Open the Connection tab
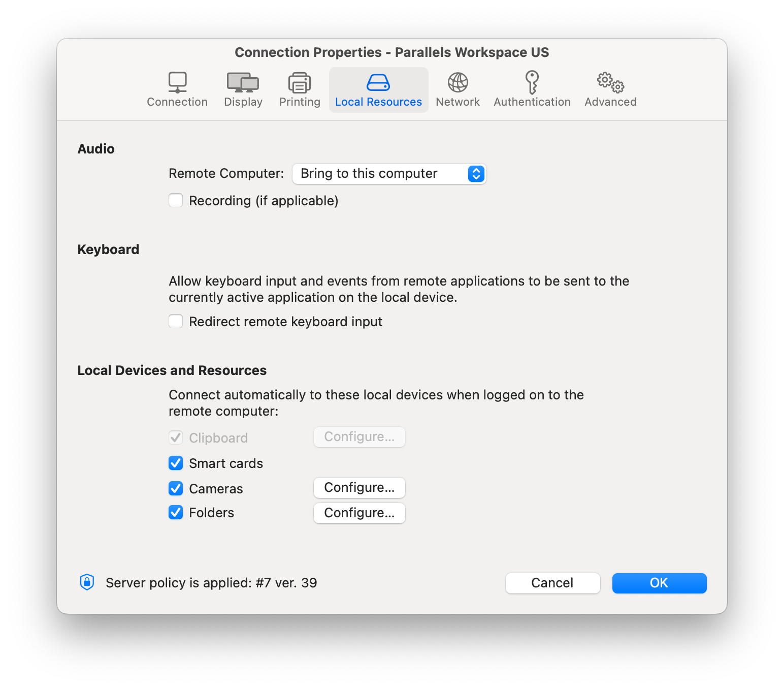This screenshot has height=689, width=784. (x=177, y=90)
